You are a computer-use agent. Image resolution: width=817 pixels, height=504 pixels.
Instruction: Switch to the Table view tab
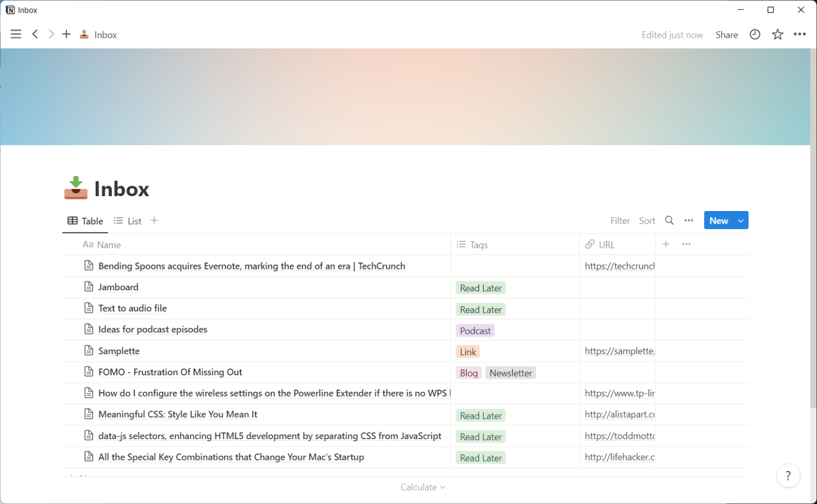pyautogui.click(x=85, y=221)
